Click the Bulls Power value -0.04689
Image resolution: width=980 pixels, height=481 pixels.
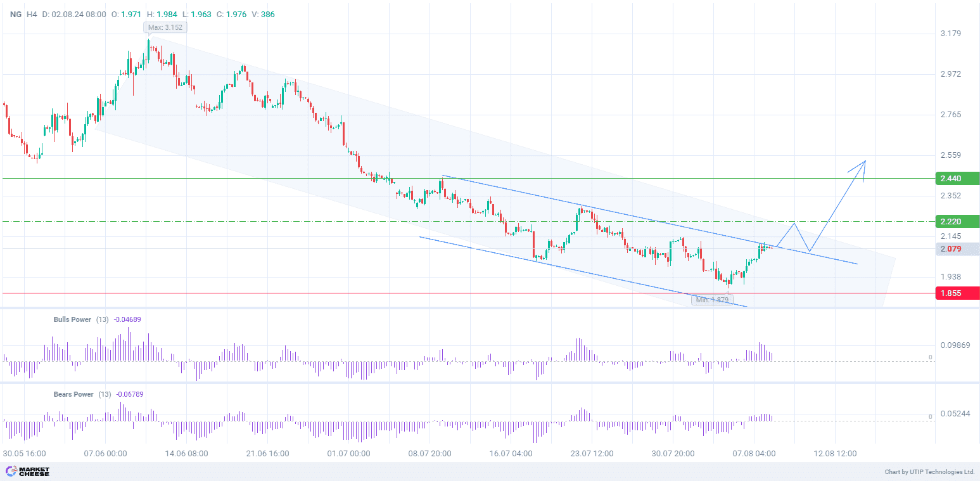click(x=127, y=319)
